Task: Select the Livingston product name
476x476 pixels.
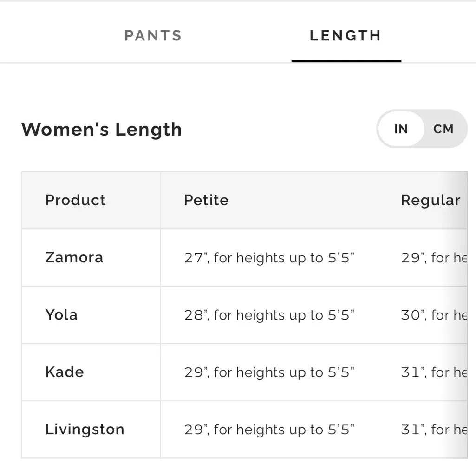Action: coord(85,430)
